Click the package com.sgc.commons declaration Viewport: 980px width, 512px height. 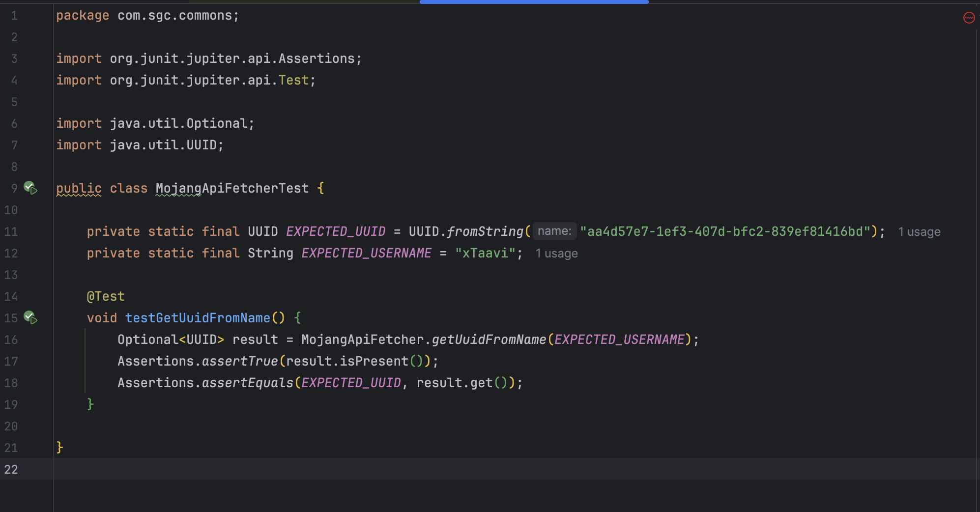[147, 16]
